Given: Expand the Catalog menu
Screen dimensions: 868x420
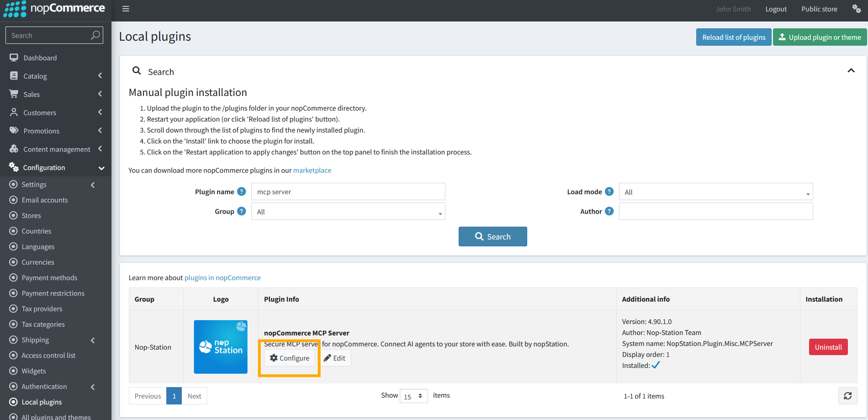Looking at the screenshot, I should [56, 76].
